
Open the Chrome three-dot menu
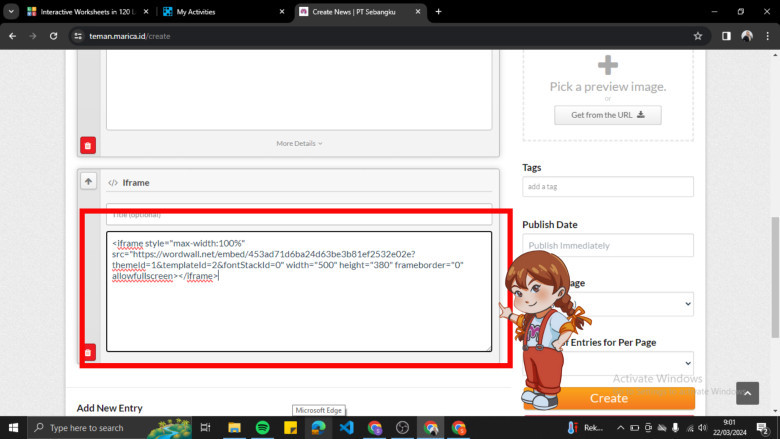[x=768, y=36]
